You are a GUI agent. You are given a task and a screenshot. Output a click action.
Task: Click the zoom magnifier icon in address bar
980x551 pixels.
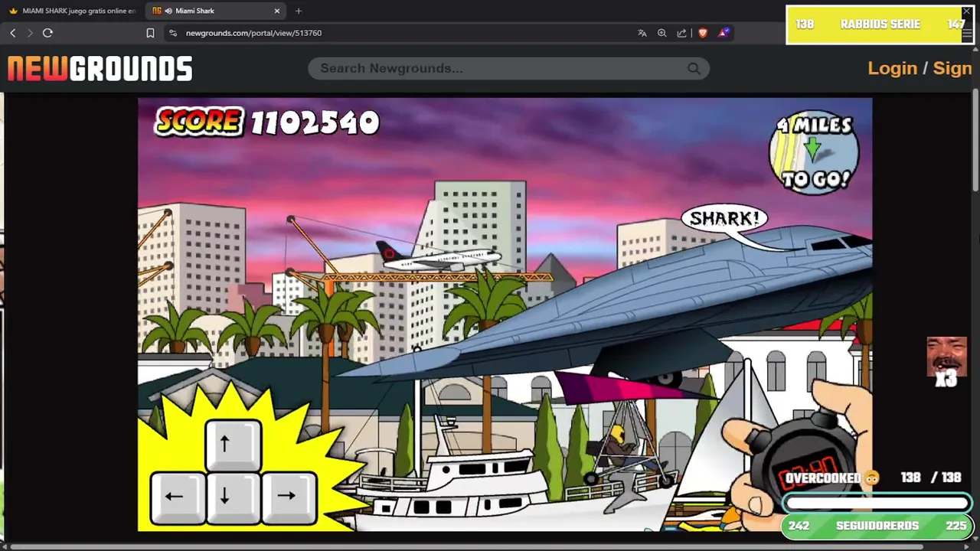[661, 33]
